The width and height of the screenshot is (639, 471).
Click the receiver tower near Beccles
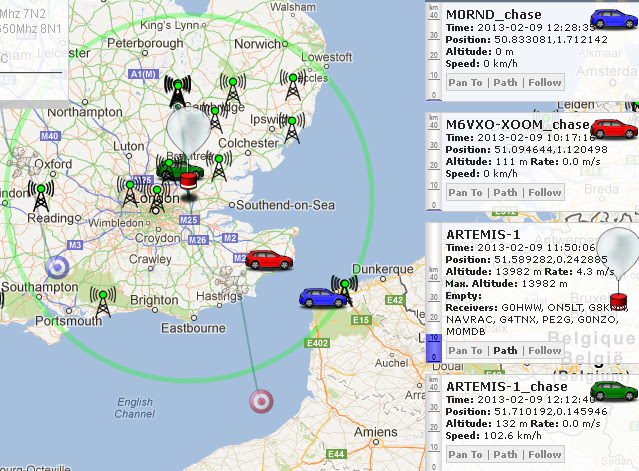[293, 85]
